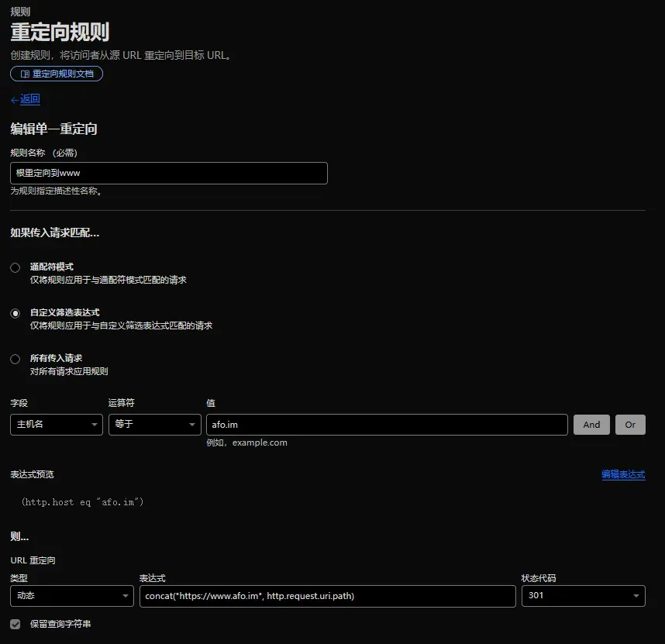Click the 值 field containing afo.im
665x644 pixels.
(386, 425)
